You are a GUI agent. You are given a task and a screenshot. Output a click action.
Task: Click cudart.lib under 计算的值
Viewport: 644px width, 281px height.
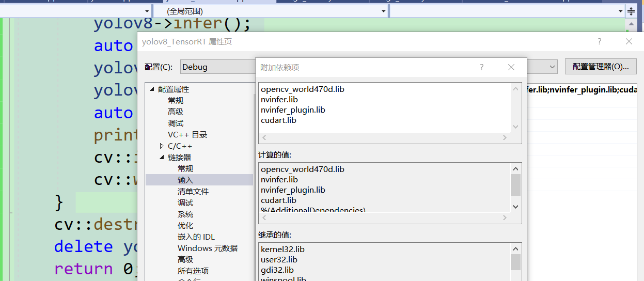pyautogui.click(x=278, y=200)
